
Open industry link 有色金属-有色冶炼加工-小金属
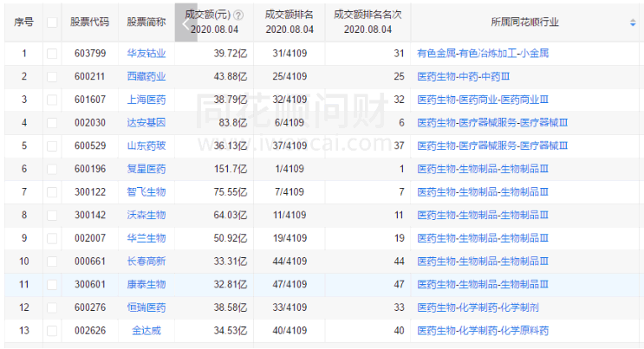tap(483, 54)
